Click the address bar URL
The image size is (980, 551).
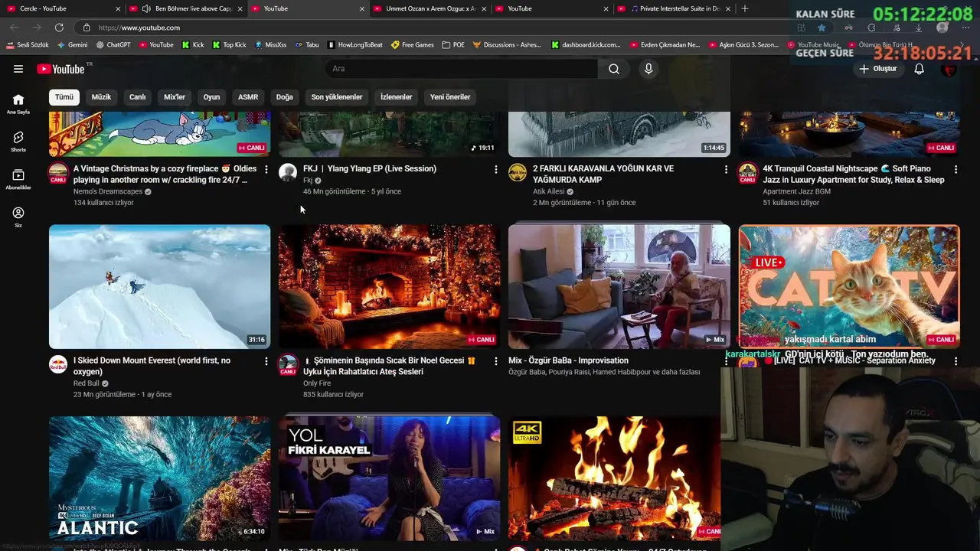139,28
